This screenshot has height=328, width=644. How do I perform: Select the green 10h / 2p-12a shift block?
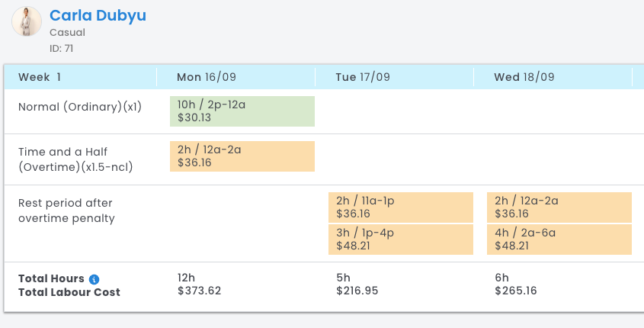click(x=242, y=111)
